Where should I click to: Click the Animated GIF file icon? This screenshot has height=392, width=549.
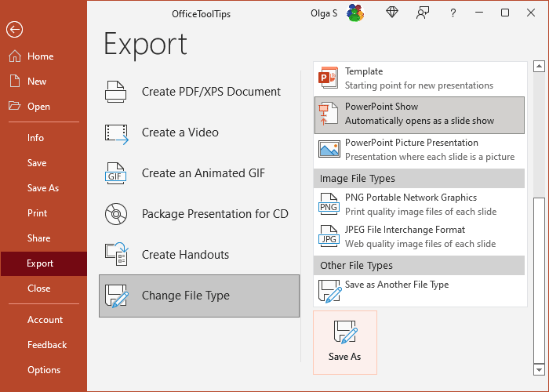pos(115,173)
